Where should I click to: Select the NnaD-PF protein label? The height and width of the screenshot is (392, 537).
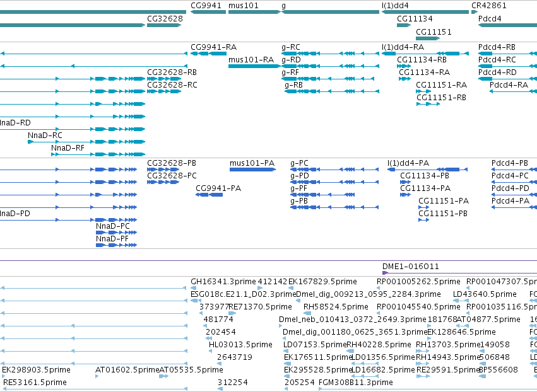coord(112,239)
